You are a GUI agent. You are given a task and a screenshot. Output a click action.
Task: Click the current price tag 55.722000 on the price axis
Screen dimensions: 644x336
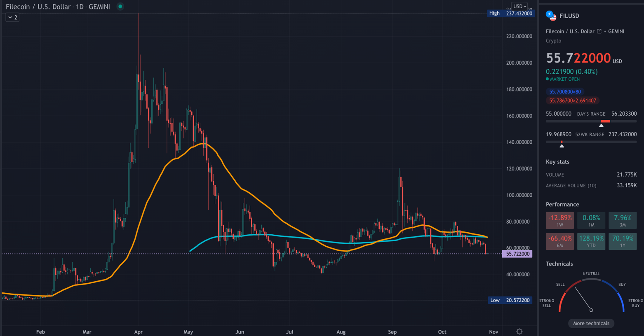tap(517, 254)
